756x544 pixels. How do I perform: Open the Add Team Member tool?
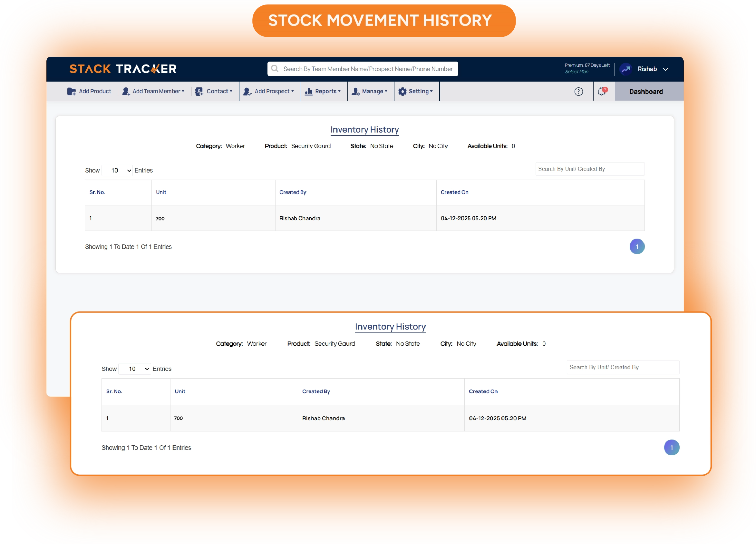pos(126,91)
